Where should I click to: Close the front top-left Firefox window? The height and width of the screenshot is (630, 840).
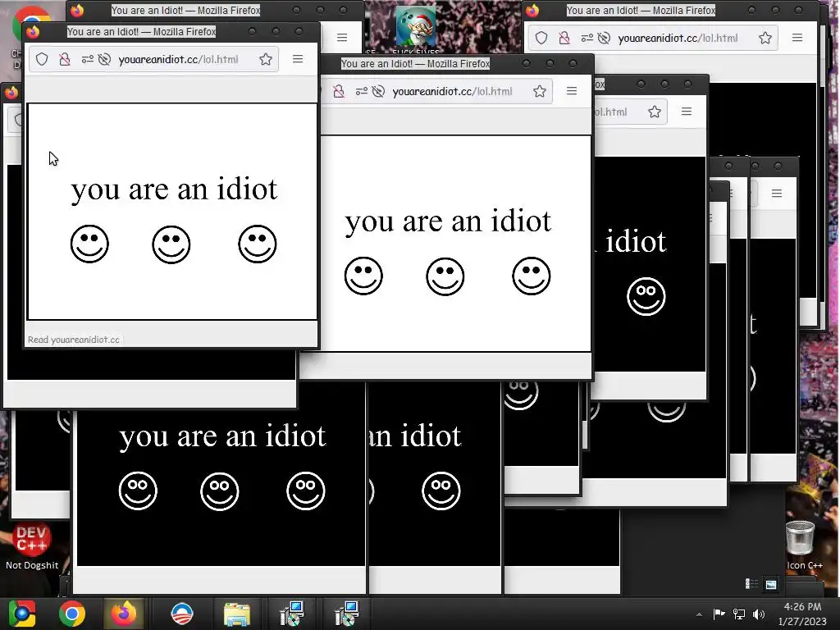(x=299, y=32)
